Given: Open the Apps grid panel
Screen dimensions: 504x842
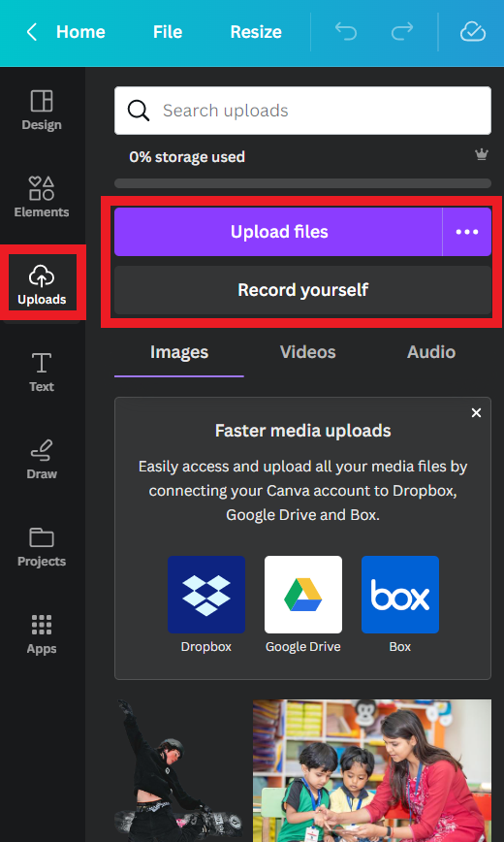Looking at the screenshot, I should coord(42,634).
